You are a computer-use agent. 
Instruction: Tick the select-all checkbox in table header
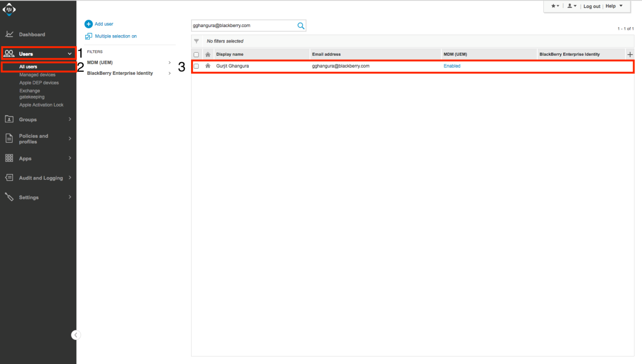[196, 55]
